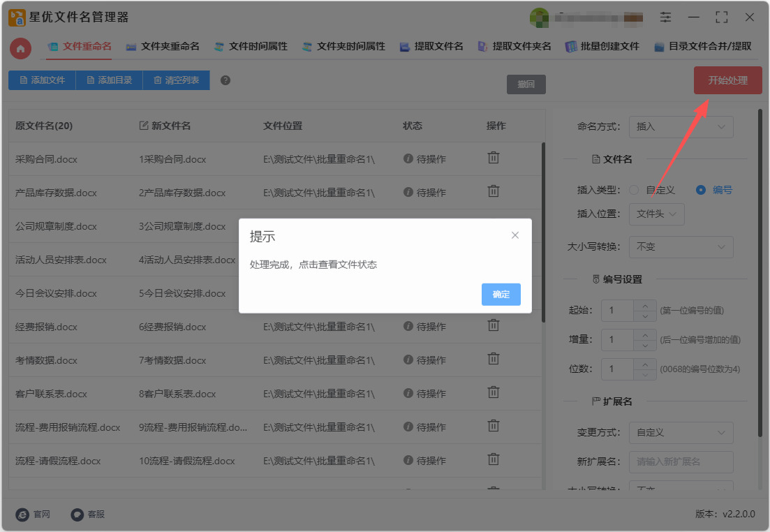Delete the 采购合同.docx row via trash icon
Image resolution: width=770 pixels, height=532 pixels.
[494, 158]
